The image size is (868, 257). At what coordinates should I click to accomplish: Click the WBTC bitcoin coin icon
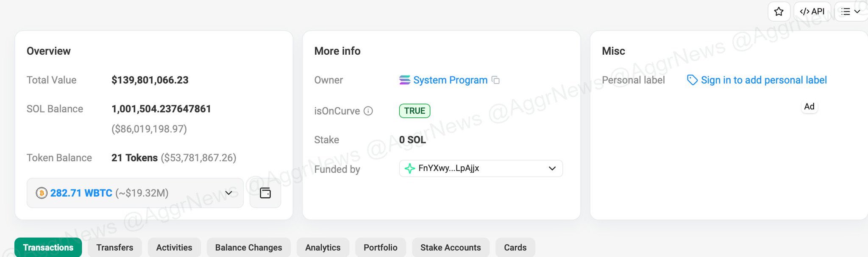coord(42,193)
